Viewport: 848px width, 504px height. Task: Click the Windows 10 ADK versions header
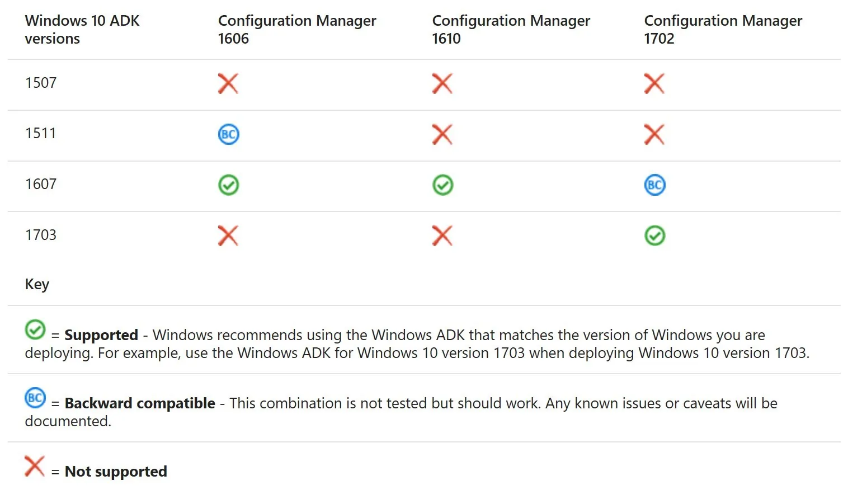pyautogui.click(x=82, y=30)
